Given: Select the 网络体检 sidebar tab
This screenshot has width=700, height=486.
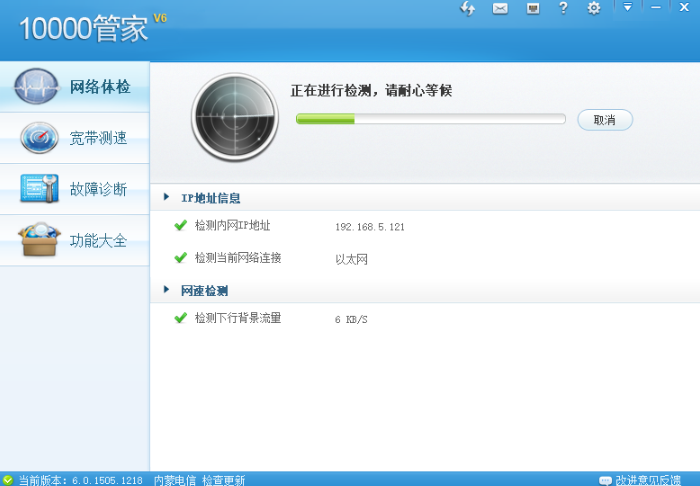Looking at the screenshot, I should (x=75, y=87).
